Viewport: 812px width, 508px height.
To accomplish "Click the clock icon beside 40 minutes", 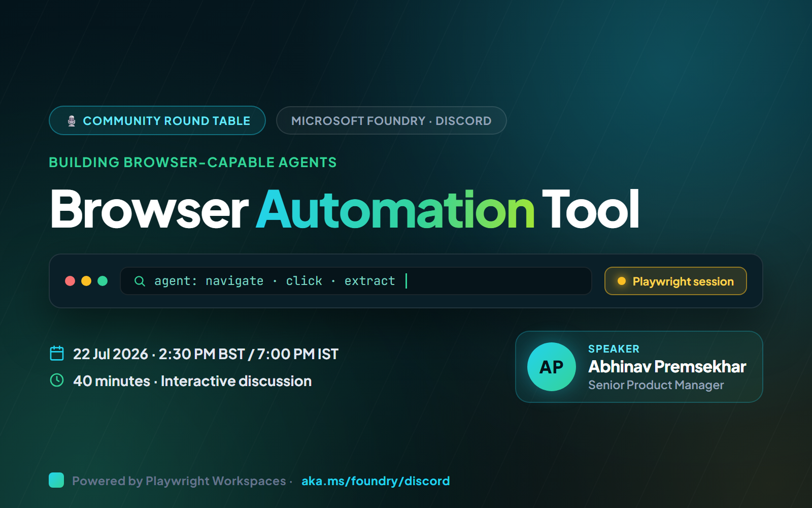I will (x=57, y=380).
